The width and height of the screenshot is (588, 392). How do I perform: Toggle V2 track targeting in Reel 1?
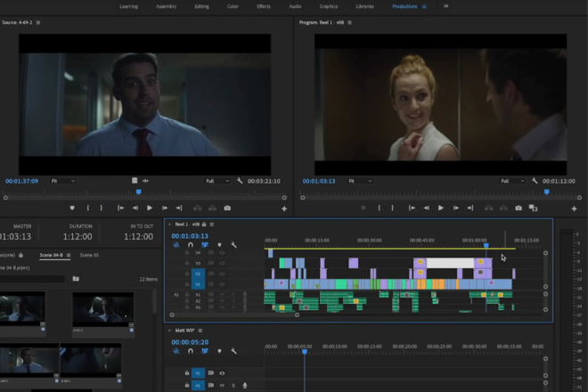pos(198,274)
